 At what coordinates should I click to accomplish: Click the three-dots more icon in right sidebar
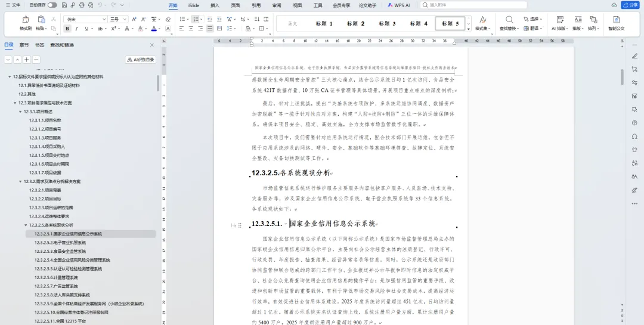tap(634, 203)
